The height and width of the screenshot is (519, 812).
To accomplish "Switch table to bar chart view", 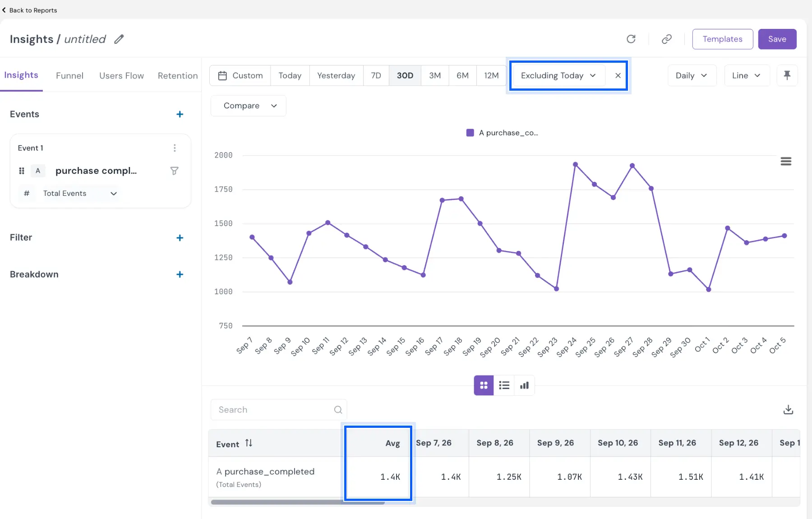I will click(524, 385).
